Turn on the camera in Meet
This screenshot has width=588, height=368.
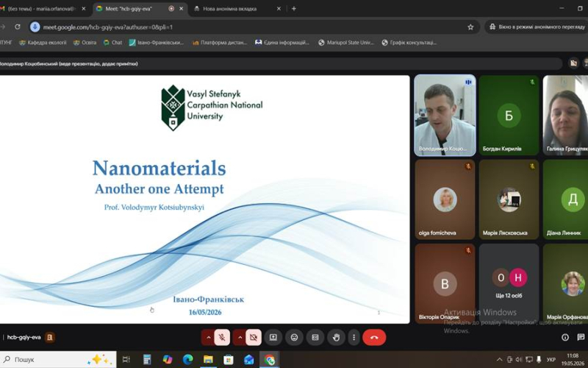coord(254,337)
